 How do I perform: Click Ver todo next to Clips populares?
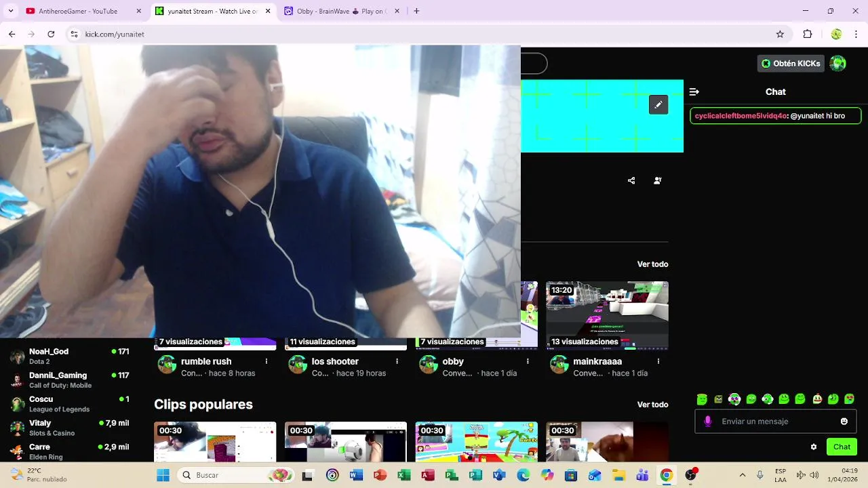[x=652, y=404]
